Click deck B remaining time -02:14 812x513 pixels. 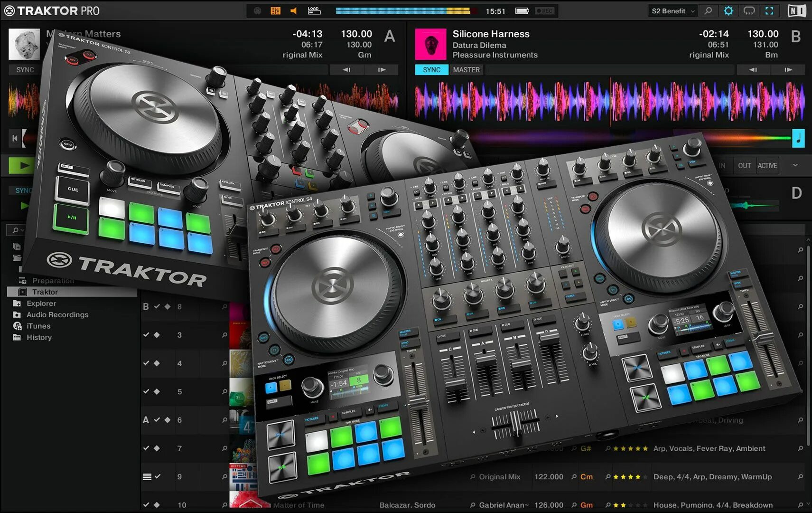tap(713, 34)
